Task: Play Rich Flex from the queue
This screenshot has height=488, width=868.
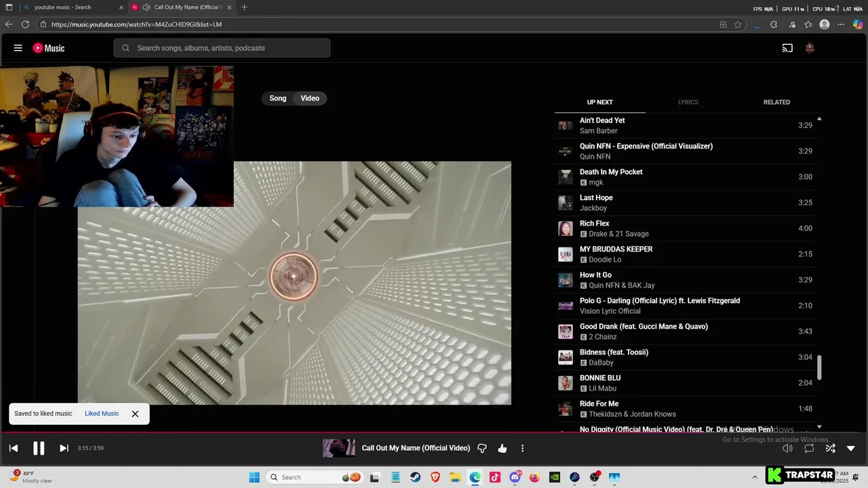Action: coord(685,228)
